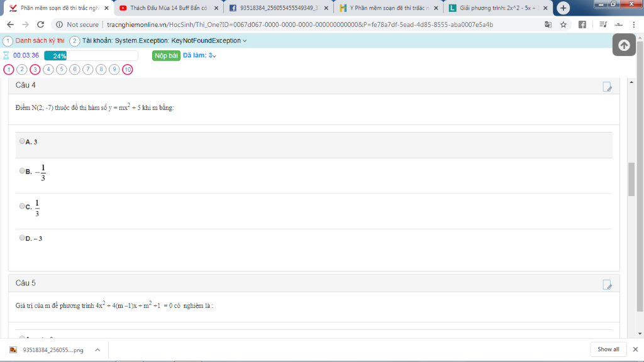Click the Câu 5 header text
644x362 pixels.
pos(25,283)
